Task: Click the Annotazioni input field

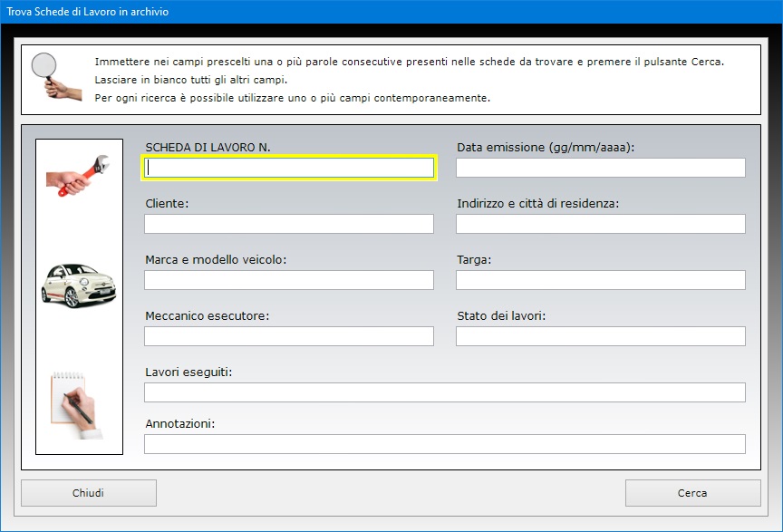Action: 445,444
